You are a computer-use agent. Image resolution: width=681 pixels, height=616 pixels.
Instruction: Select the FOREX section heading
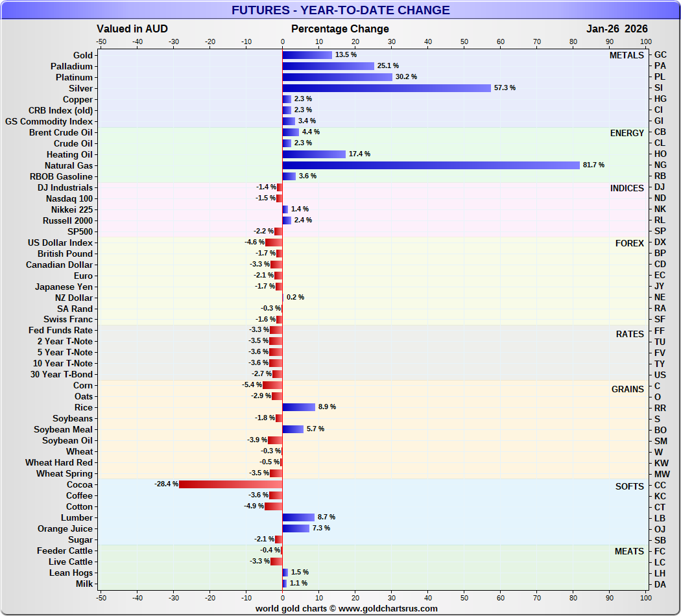tap(629, 243)
